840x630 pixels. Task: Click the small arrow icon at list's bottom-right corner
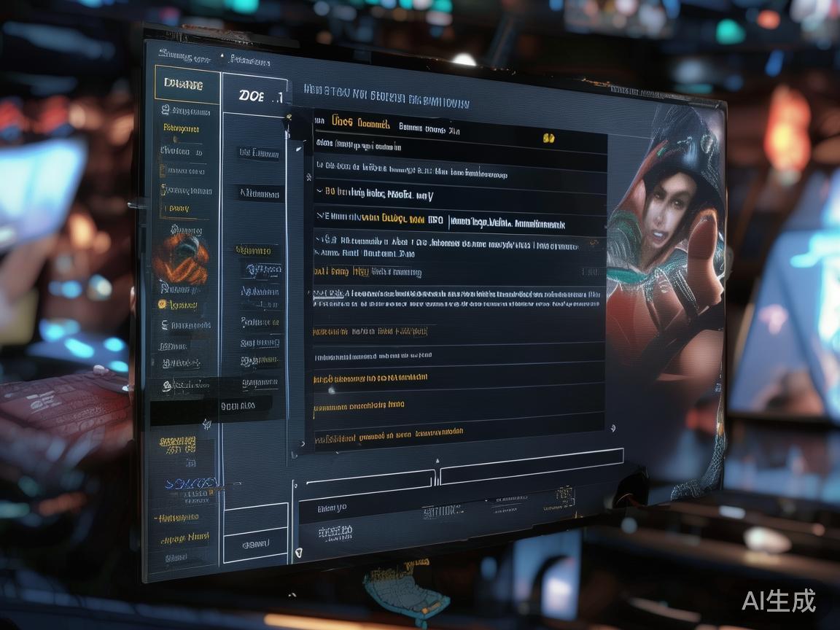612,428
